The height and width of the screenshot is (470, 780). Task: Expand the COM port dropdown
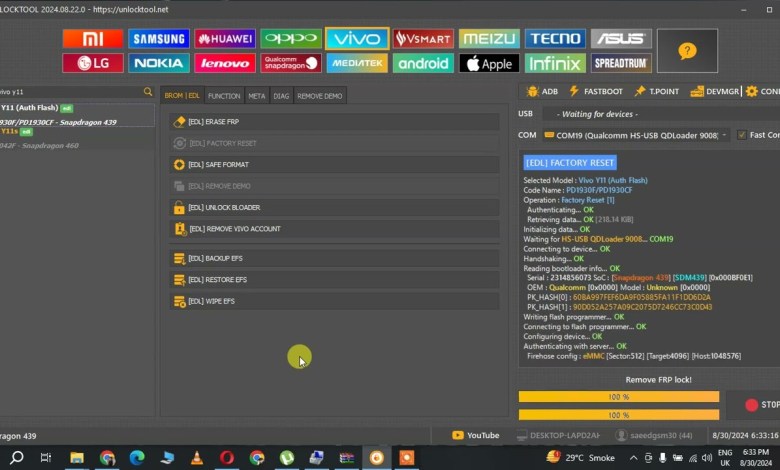tap(724, 135)
